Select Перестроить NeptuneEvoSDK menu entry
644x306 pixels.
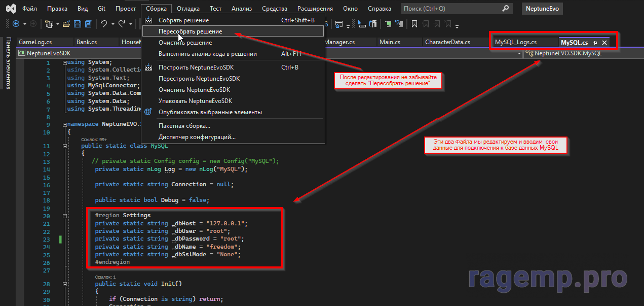(233, 79)
